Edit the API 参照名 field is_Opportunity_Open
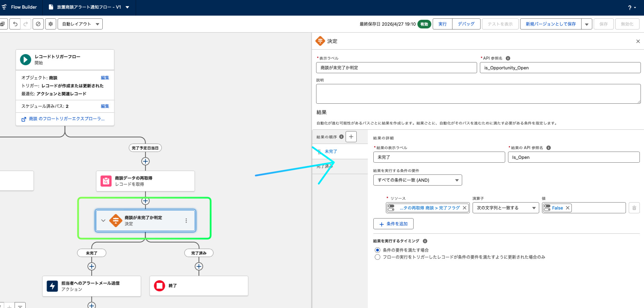The image size is (644, 308). pyautogui.click(x=560, y=68)
